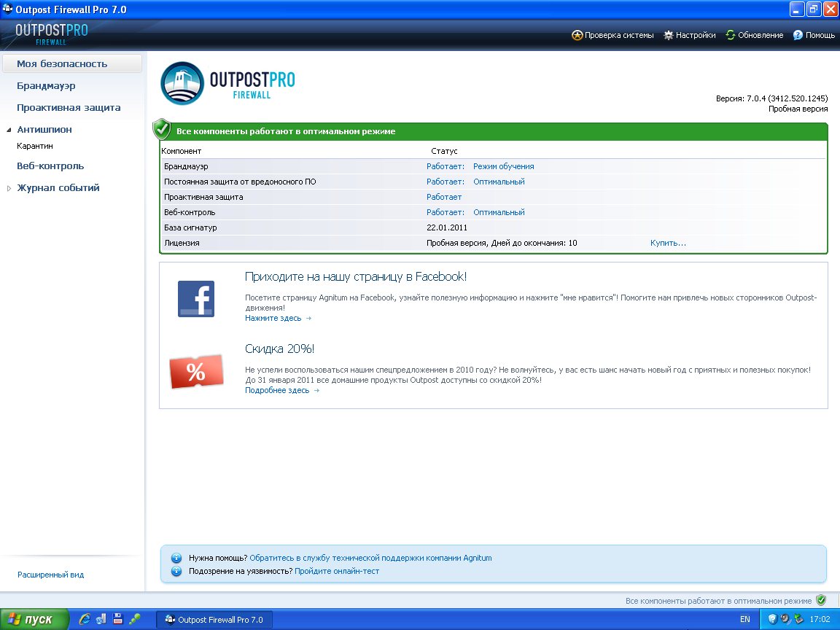Launch Internet Explorer from quick launch
The image size is (840, 630).
[x=84, y=619]
